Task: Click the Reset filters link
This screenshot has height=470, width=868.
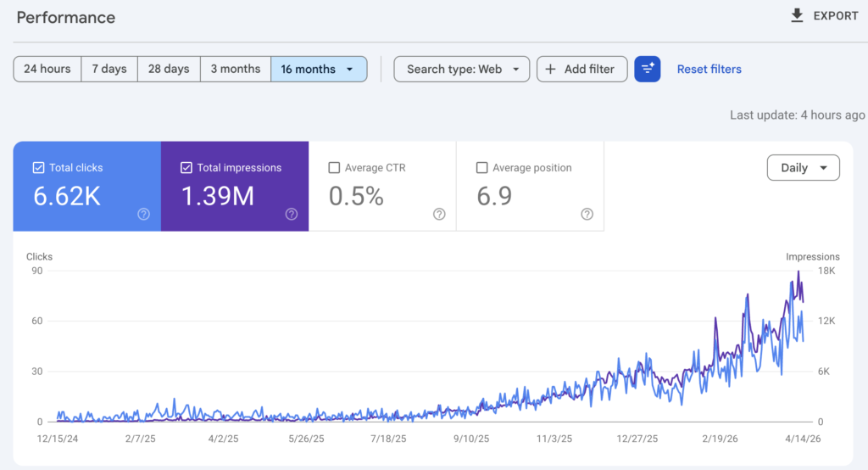Action: (709, 70)
